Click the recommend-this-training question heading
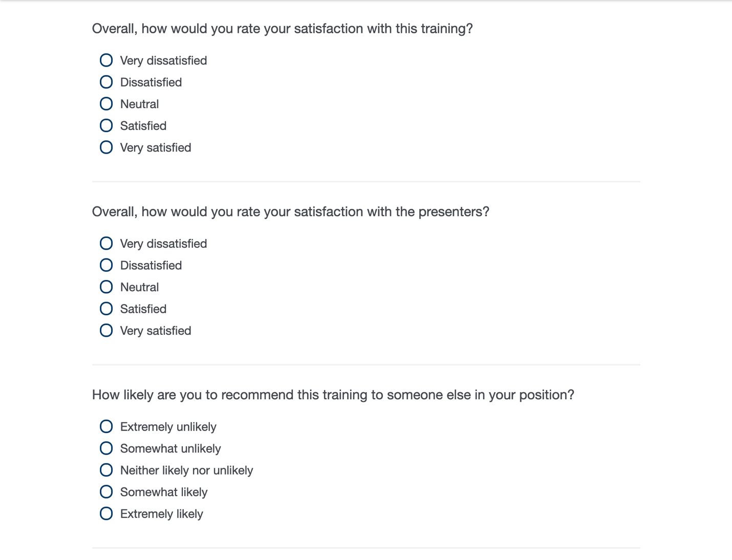This screenshot has height=560, width=732. (333, 395)
